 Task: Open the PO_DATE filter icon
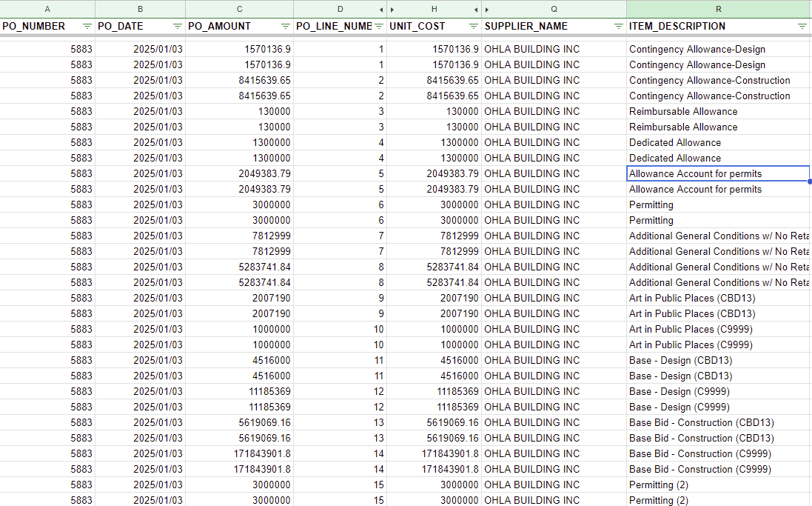[x=177, y=26]
